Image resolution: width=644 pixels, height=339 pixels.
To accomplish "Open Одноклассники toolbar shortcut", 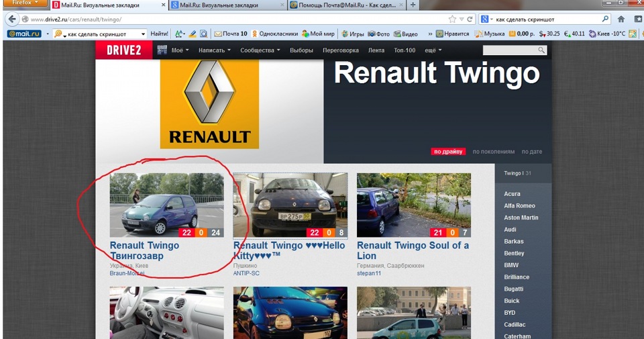I will (275, 34).
